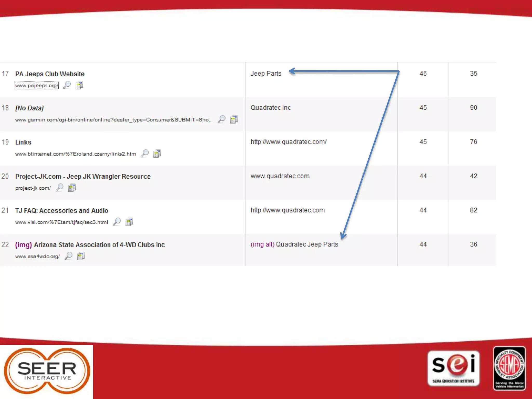Click page report icon next to asa4wdc.org
532x399 pixels.
click(81, 256)
